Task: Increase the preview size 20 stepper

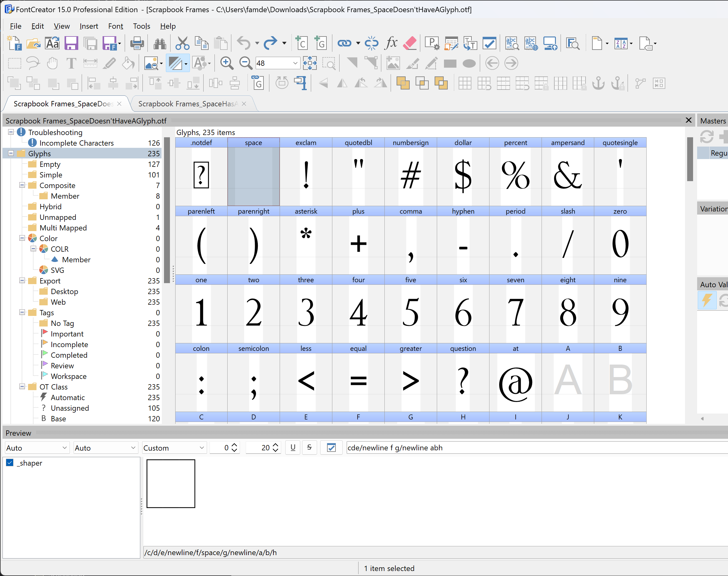Action: pyautogui.click(x=276, y=445)
